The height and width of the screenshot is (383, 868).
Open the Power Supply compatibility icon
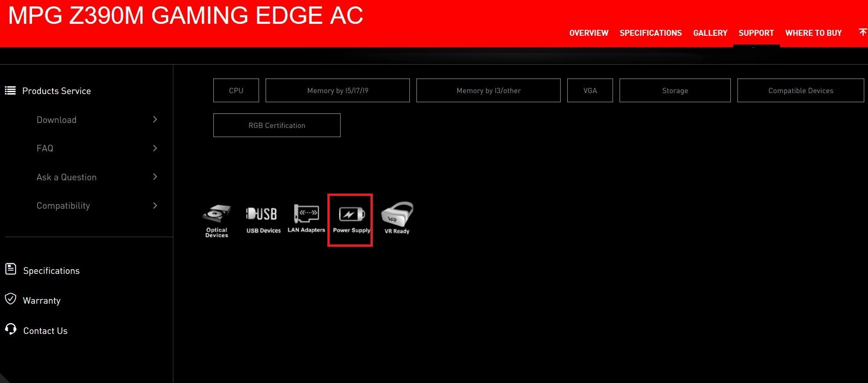click(x=351, y=219)
